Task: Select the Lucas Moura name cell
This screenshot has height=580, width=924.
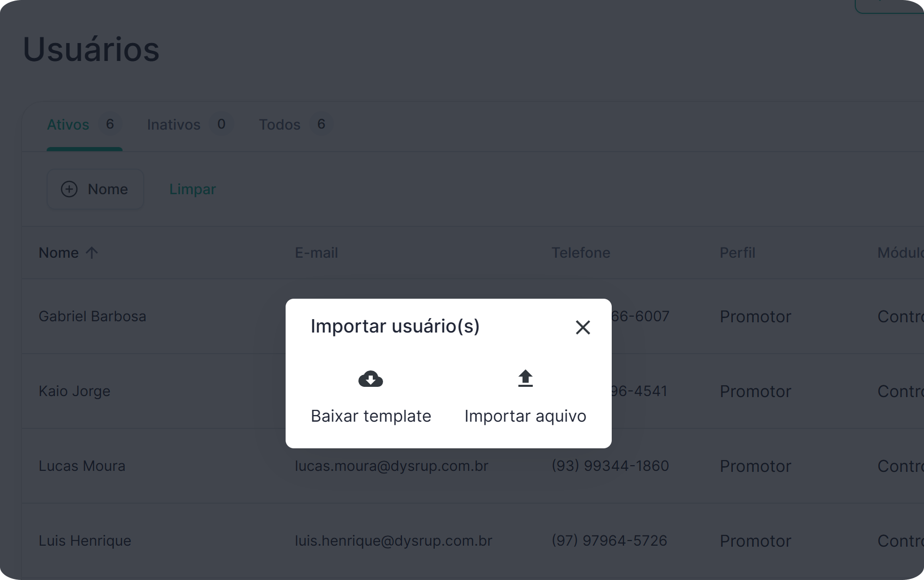Action: 82,466
